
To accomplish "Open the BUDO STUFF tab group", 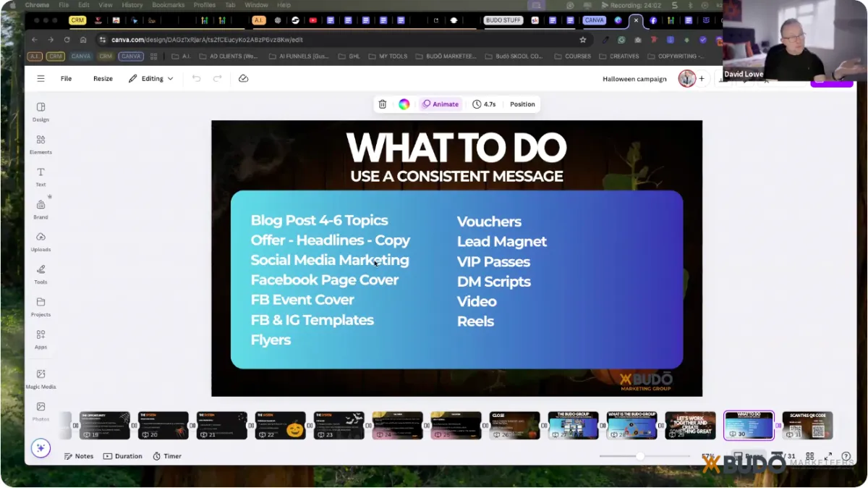I will (x=503, y=20).
